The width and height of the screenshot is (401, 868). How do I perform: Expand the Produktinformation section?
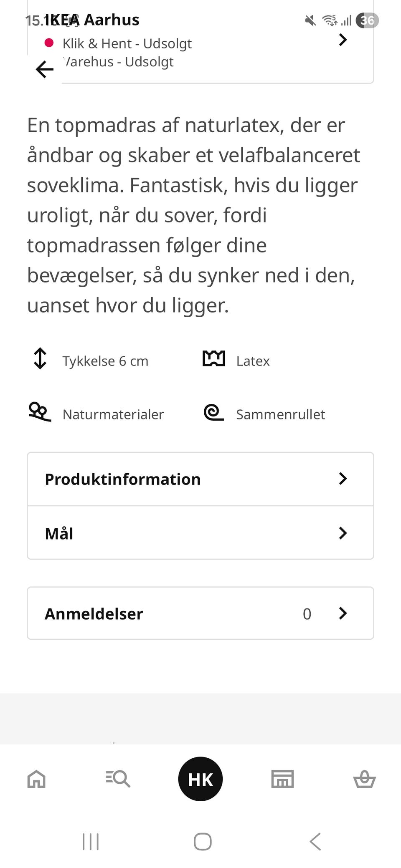pyautogui.click(x=200, y=479)
